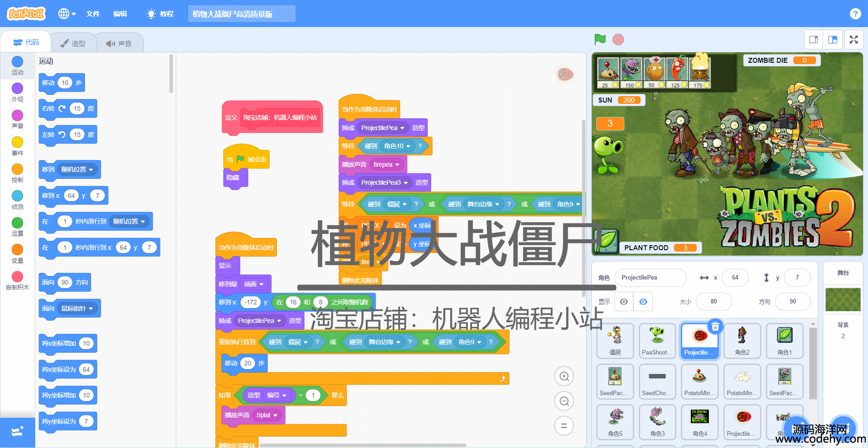Screen dimensions: 868x448
Task: Open 鼠标指针 dropdown in 面向 block
Action: (x=77, y=309)
